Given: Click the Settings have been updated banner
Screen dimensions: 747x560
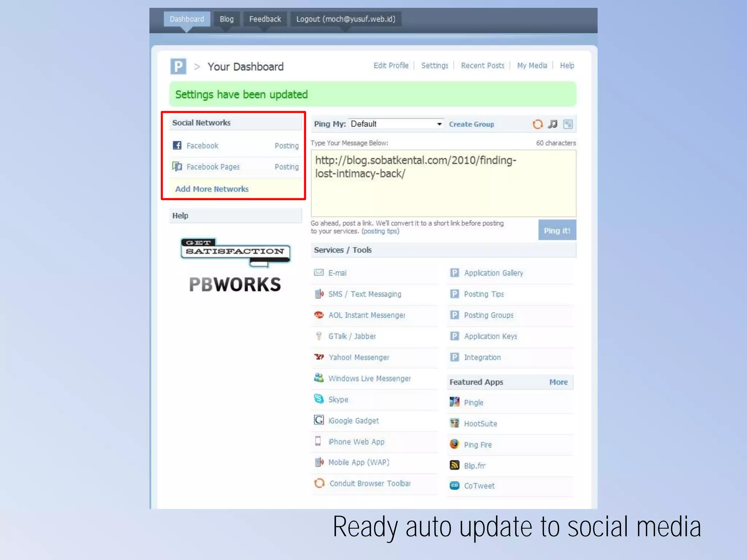Looking at the screenshot, I should pyautogui.click(x=373, y=94).
